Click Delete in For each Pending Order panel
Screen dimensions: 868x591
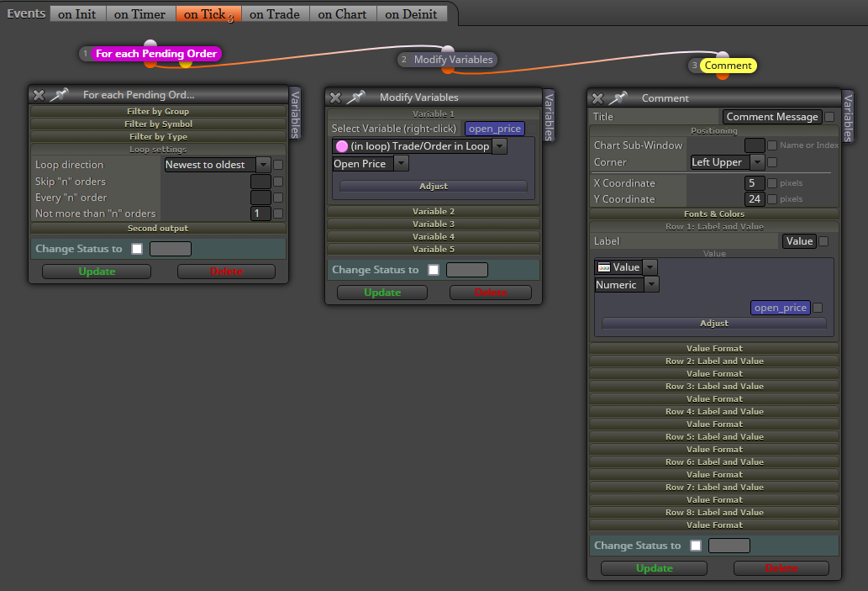226,272
